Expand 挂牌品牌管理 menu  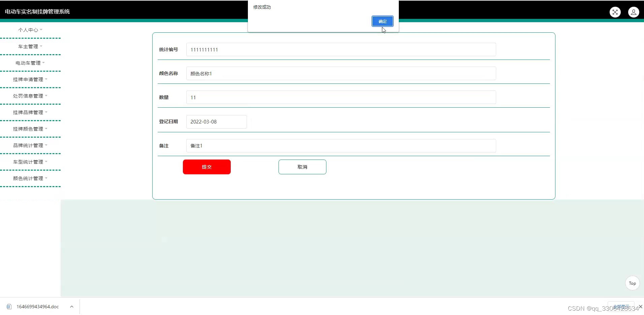[30, 112]
